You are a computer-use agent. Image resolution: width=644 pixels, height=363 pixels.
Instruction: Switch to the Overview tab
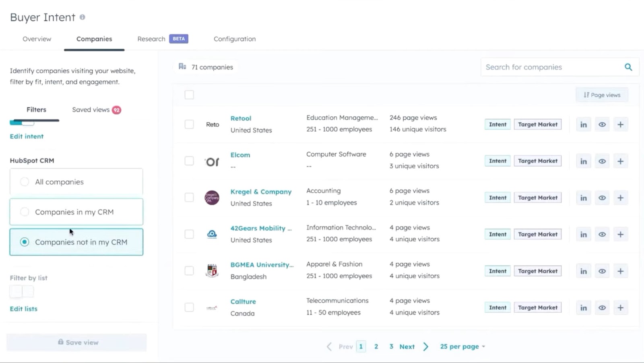click(37, 39)
